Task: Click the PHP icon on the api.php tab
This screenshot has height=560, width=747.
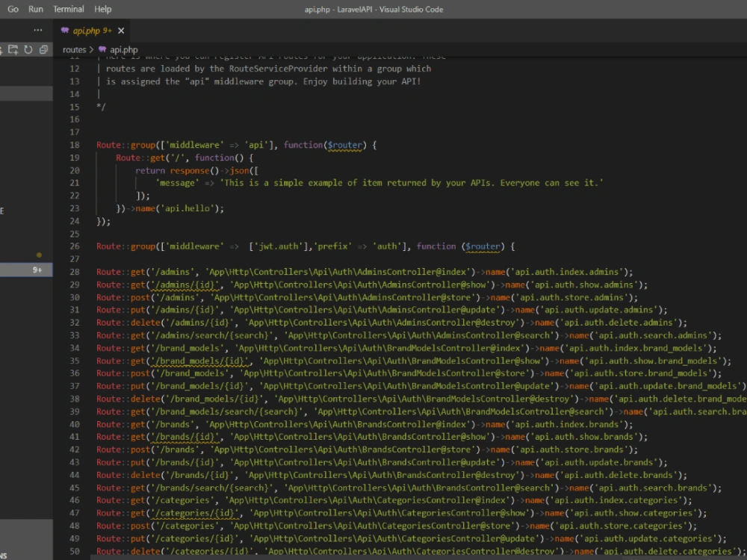Action: [65, 31]
